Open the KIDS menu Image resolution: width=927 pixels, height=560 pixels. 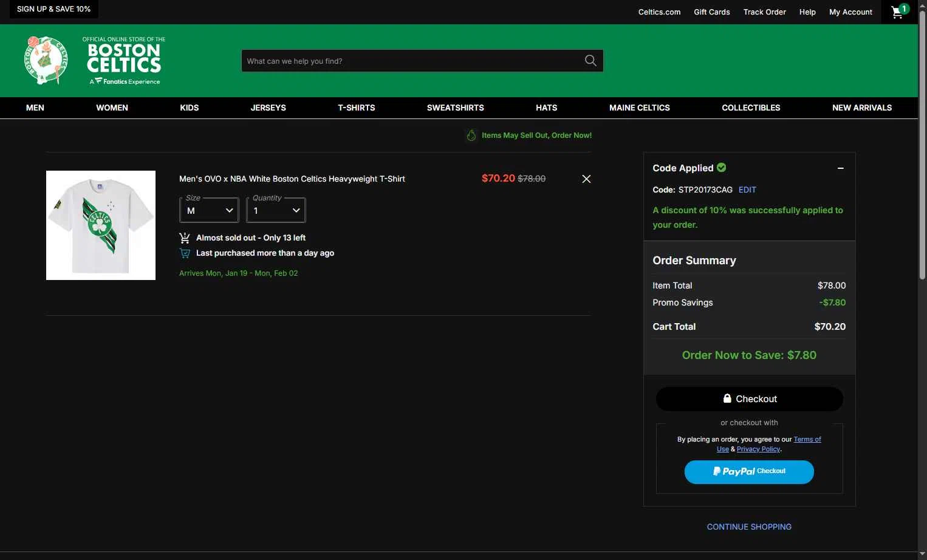[x=190, y=108]
